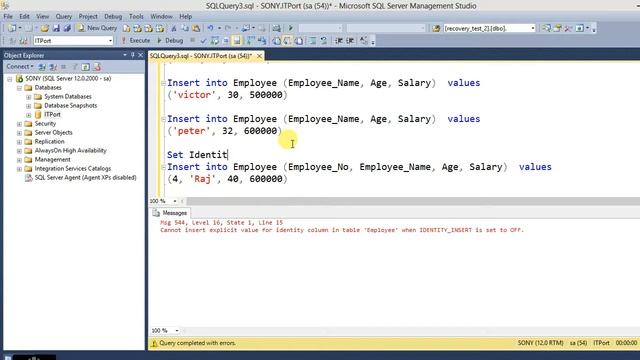Click the Increase Indent icon
This screenshot has height=360, width=640.
350,41
